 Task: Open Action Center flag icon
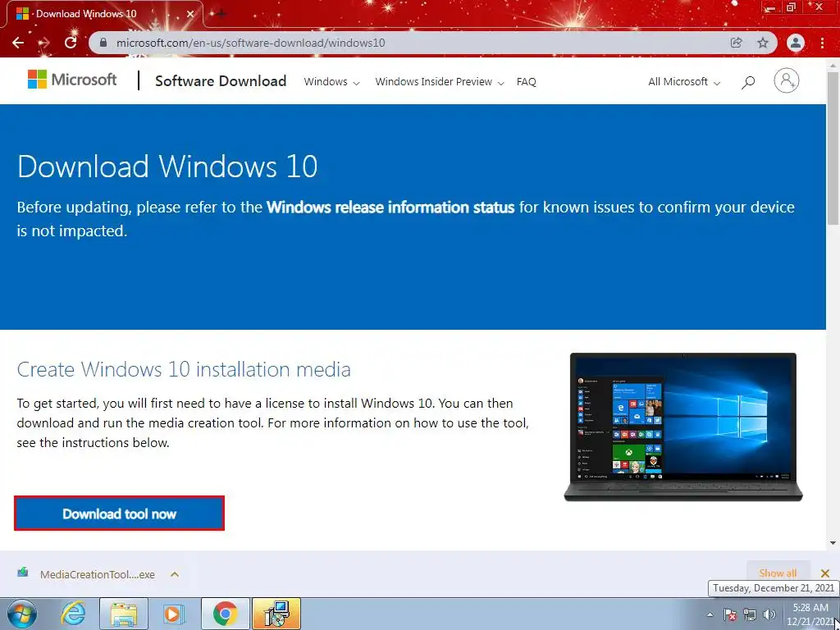(x=729, y=614)
